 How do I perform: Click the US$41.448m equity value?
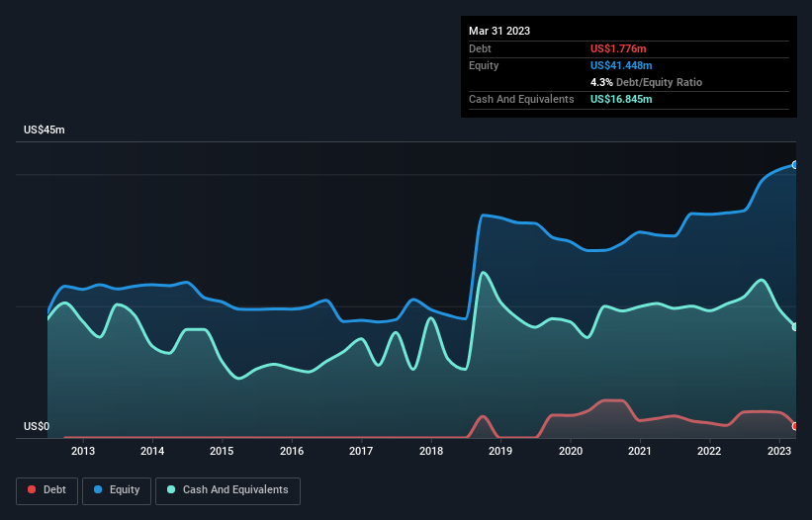[x=621, y=65]
